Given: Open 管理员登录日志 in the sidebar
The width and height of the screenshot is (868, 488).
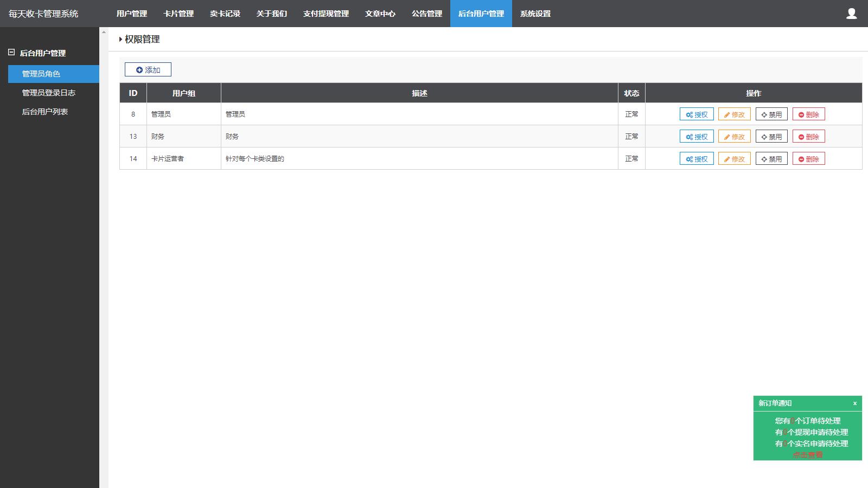Looking at the screenshot, I should click(x=48, y=93).
